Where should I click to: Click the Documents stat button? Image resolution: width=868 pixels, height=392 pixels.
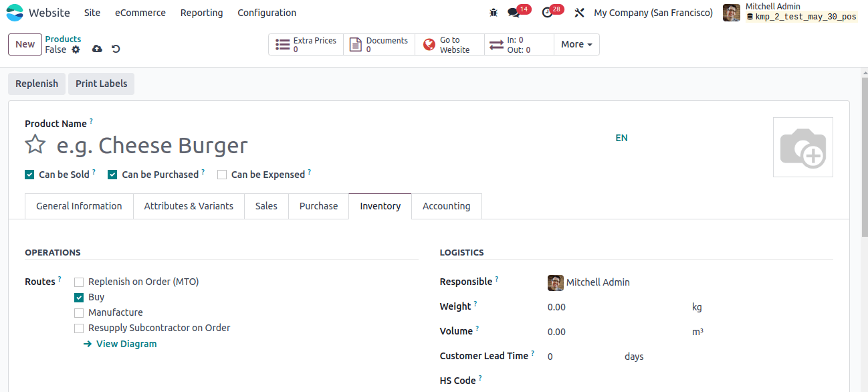(x=379, y=44)
